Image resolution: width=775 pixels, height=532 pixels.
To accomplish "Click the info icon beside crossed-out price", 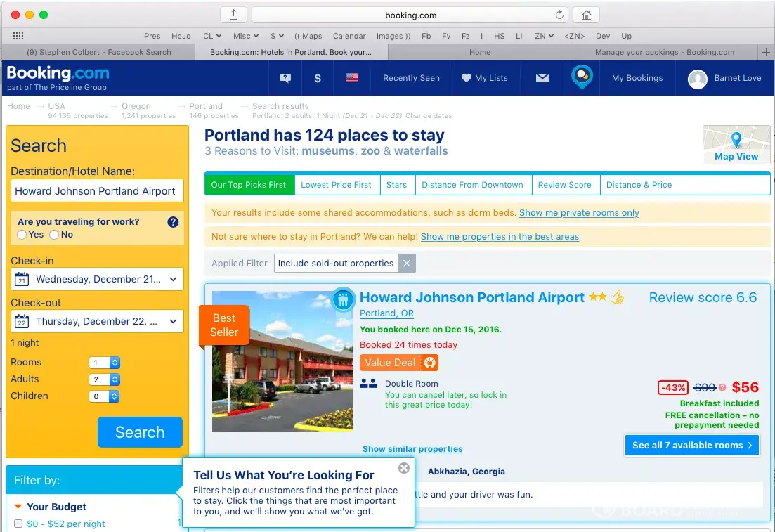I will pyautogui.click(x=722, y=387).
